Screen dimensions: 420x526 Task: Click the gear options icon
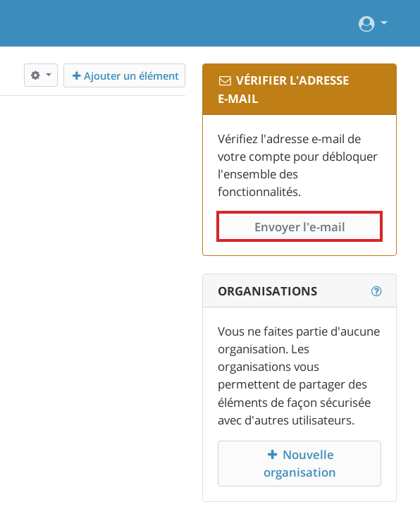point(35,75)
